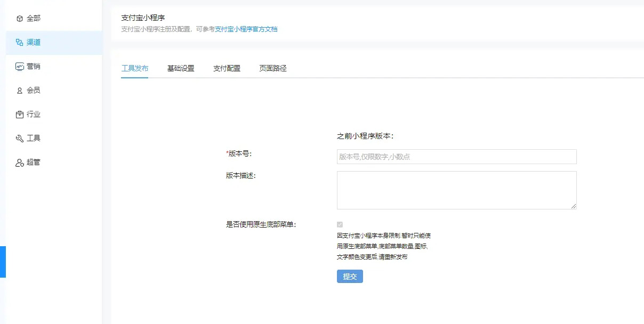Open the 工具 sidebar entry
The image size is (644, 324).
[54, 139]
